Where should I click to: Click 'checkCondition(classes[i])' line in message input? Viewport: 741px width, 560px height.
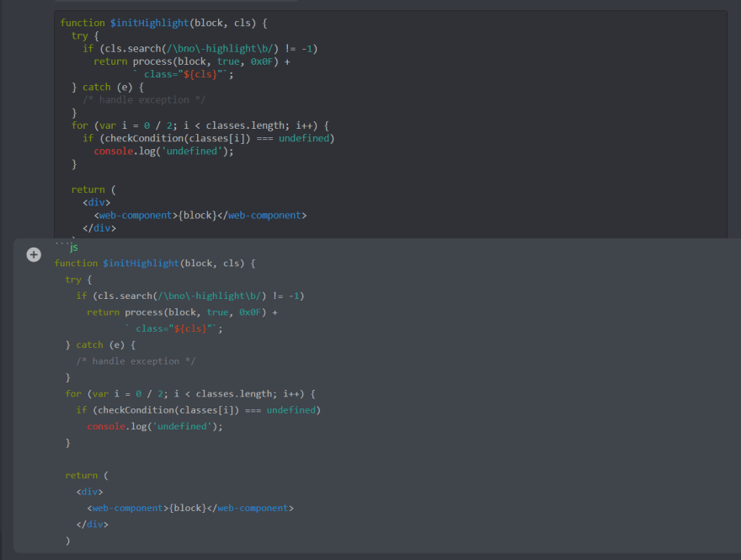click(199, 410)
